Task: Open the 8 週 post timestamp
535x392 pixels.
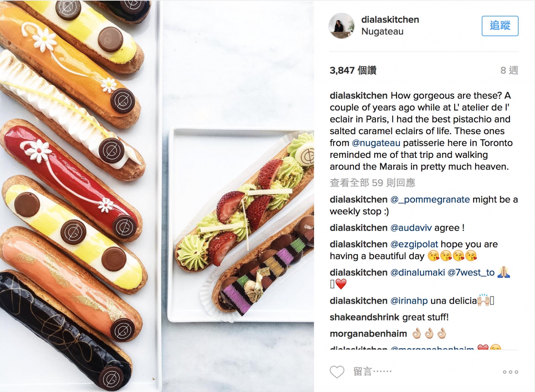Action: coord(509,70)
